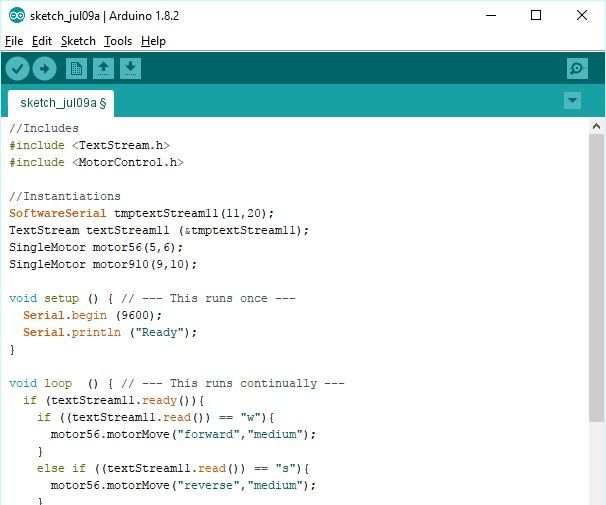Click the scrollbar up arrow
Image resolution: width=606 pixels, height=505 pixels.
coord(596,126)
